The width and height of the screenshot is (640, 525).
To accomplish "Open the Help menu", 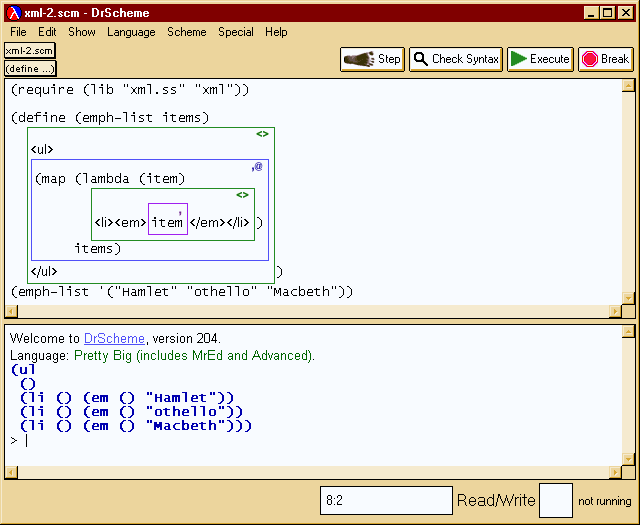I will [276, 32].
